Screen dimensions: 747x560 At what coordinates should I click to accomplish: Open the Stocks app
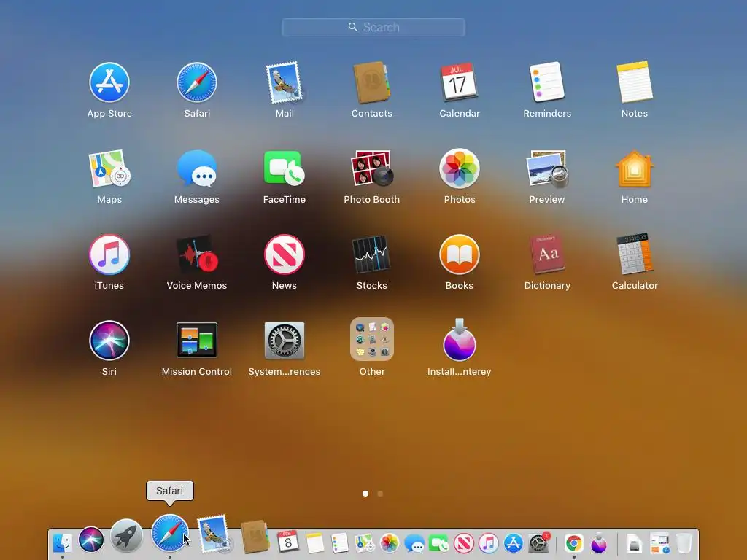(371, 254)
